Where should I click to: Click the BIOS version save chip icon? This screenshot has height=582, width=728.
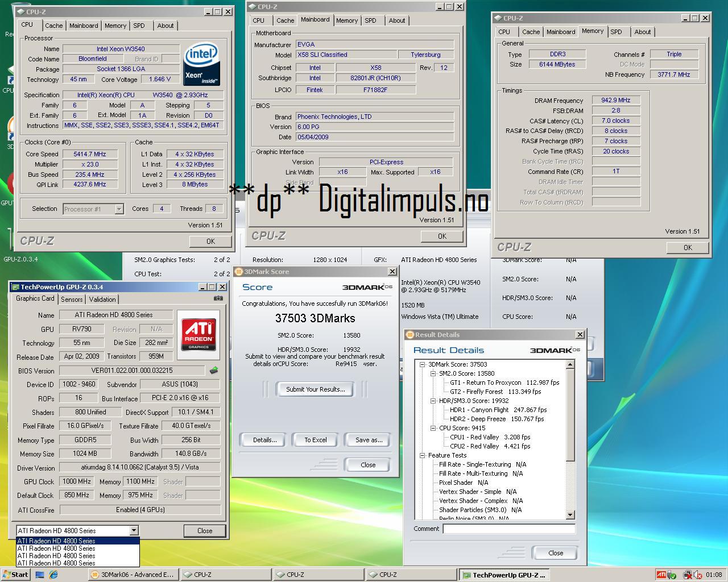pyautogui.click(x=214, y=371)
